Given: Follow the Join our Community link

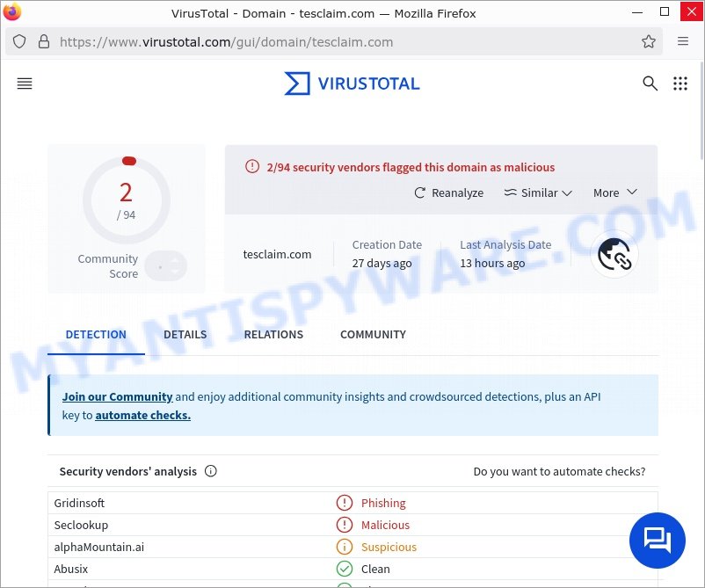Looking at the screenshot, I should [117, 397].
